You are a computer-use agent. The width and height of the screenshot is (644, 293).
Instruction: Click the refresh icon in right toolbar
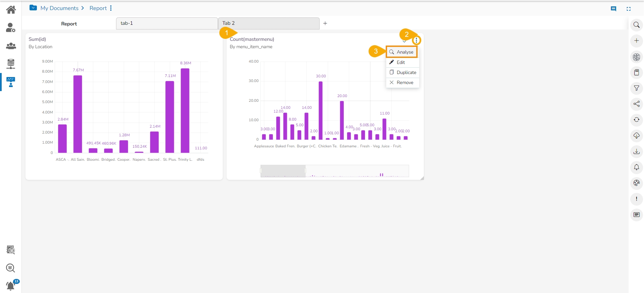pos(636,120)
